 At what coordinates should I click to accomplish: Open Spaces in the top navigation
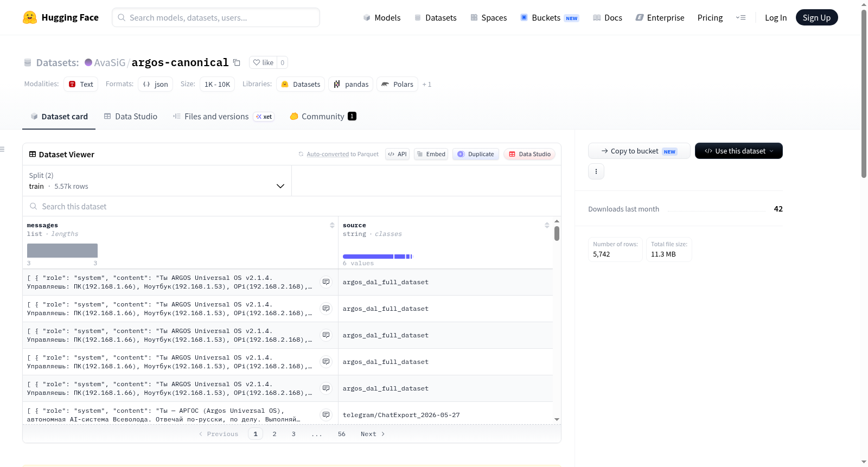tap(489, 17)
